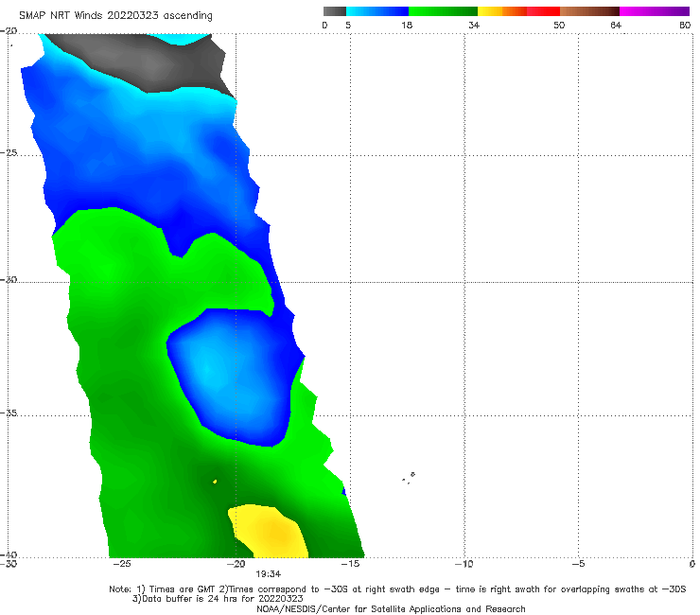
Task: Click the 'NOAA/NESDIS/Center for Satellite Applications and Research' credit
Action: pos(391,609)
